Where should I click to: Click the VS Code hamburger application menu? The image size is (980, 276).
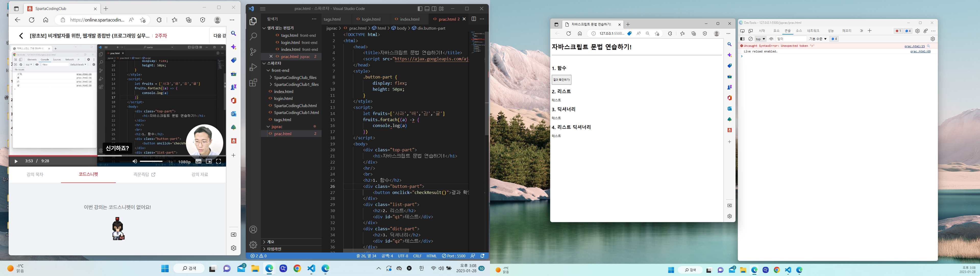point(263,9)
